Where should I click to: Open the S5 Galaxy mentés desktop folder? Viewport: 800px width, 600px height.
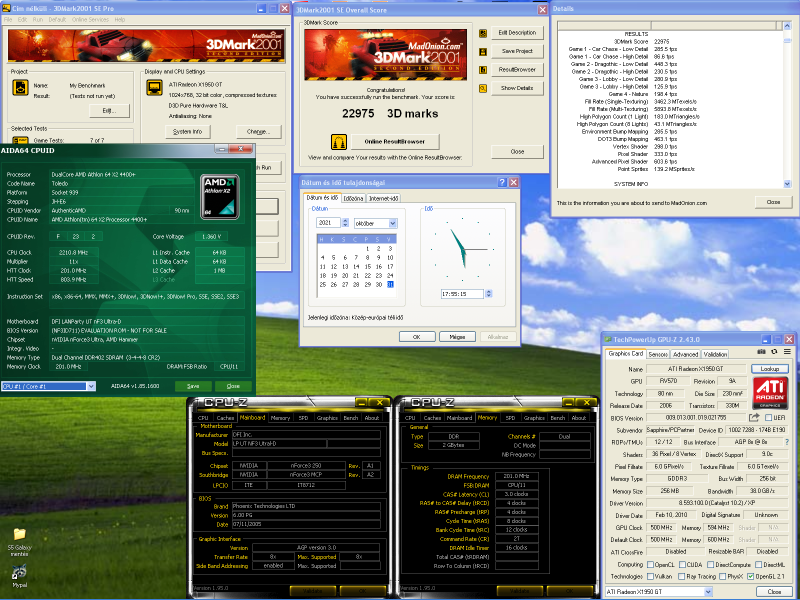(18, 536)
